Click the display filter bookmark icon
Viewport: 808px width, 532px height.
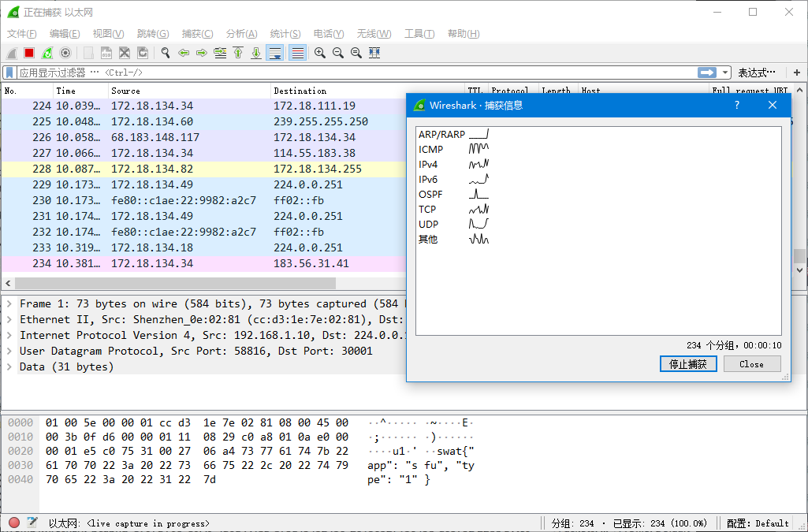[9, 73]
